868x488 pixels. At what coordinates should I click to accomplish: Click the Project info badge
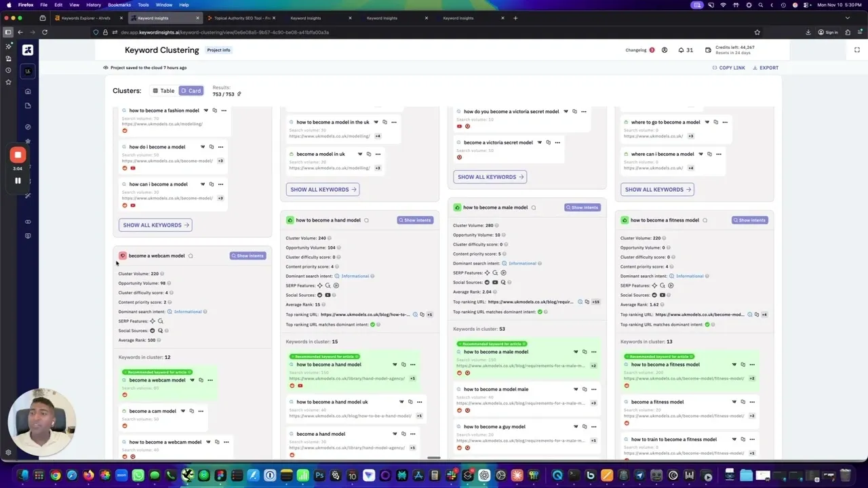(x=218, y=50)
